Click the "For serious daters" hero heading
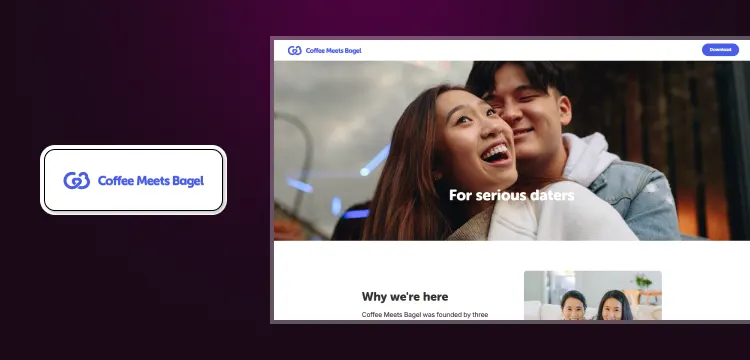Screen dimensions: 750x360 511,195
